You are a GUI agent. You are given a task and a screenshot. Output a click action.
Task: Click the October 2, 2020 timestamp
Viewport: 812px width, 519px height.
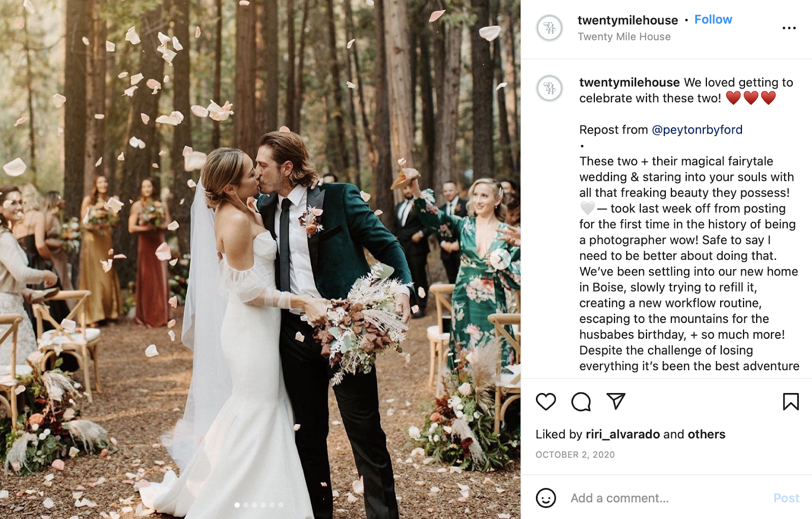[575, 455]
